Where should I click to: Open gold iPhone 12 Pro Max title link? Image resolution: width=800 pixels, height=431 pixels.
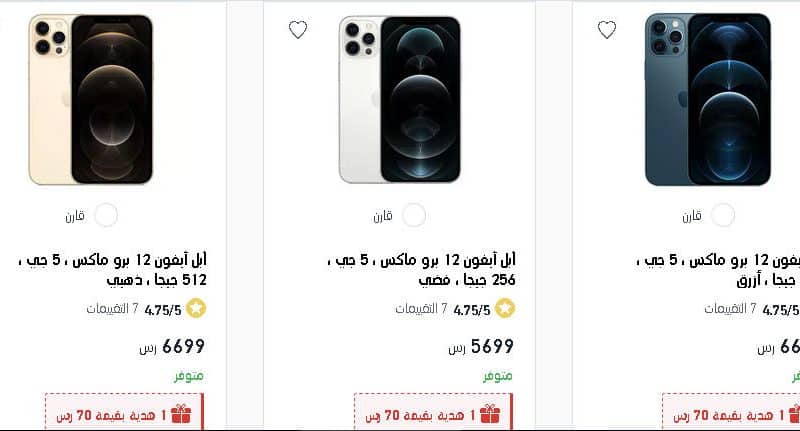pos(112,270)
